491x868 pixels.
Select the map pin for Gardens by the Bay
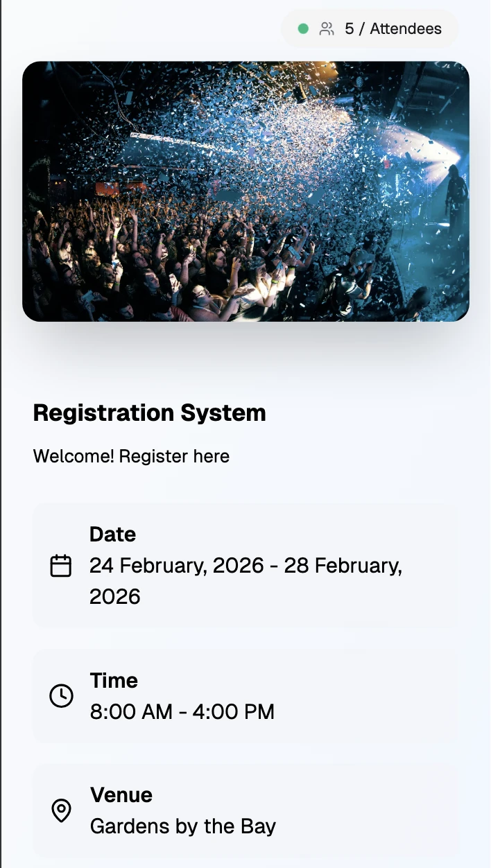point(62,809)
